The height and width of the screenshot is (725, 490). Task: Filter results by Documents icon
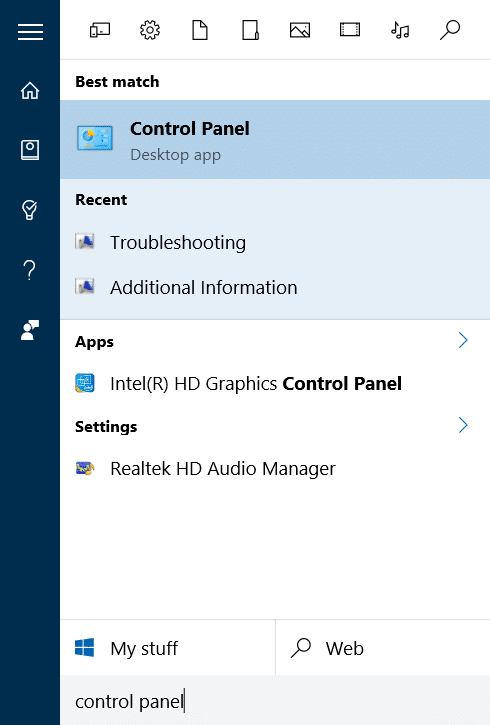click(200, 31)
